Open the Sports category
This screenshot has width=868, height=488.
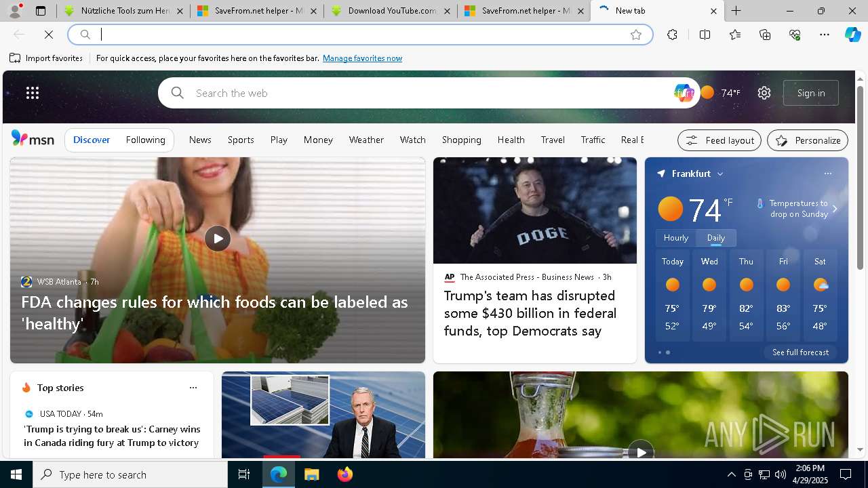241,140
